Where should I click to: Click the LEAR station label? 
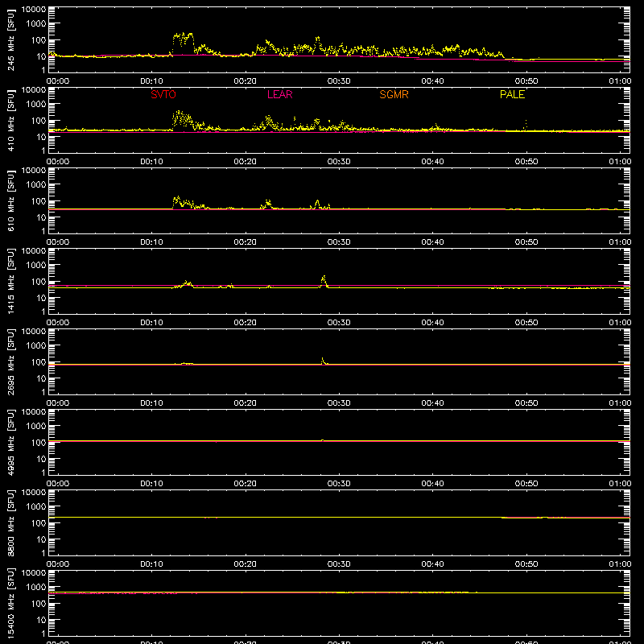click(x=279, y=94)
